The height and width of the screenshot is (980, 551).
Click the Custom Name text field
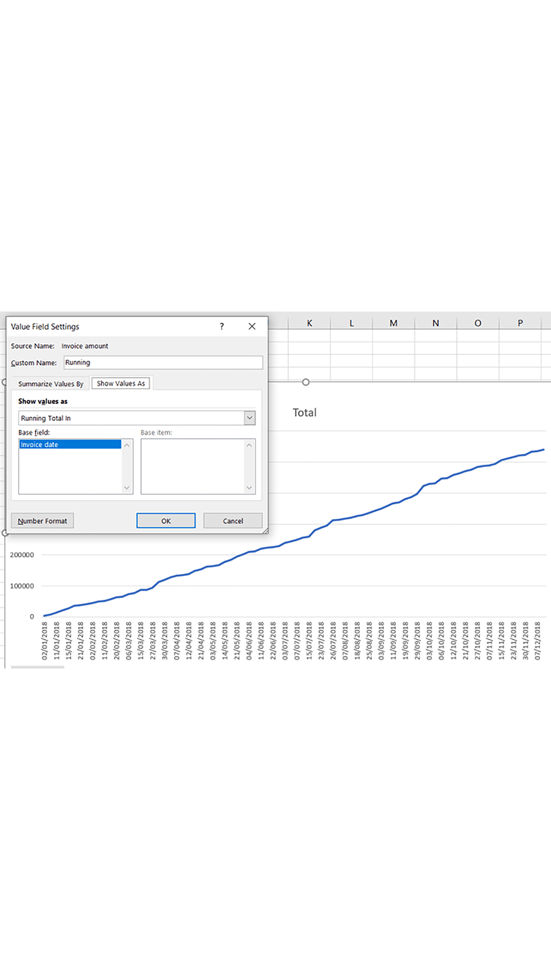coord(163,363)
